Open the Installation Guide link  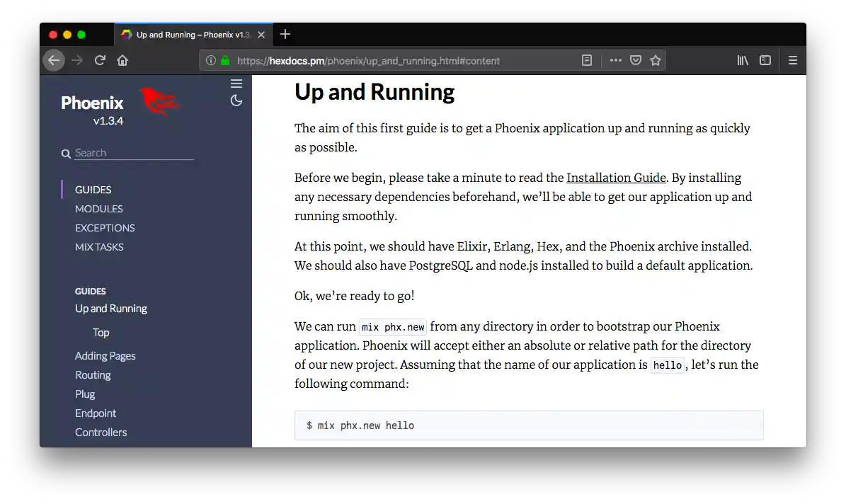(616, 178)
